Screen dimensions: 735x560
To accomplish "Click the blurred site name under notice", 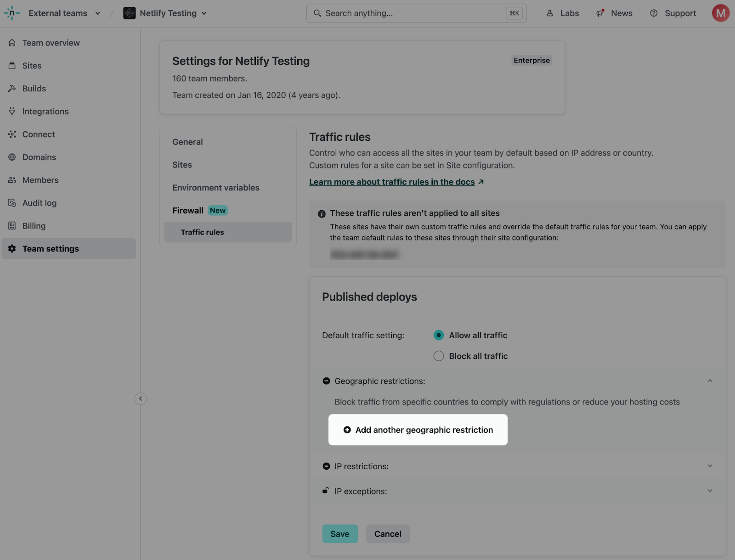I will (364, 254).
